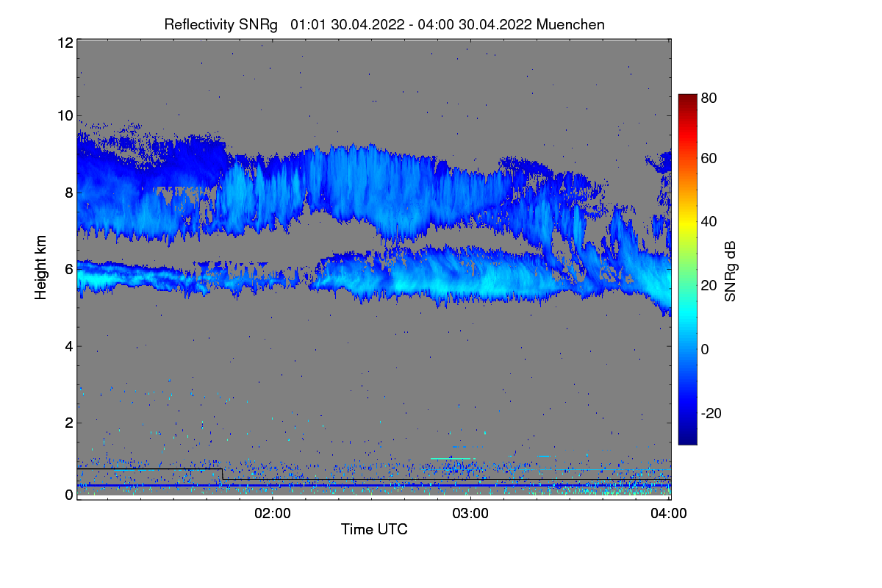Image resolution: width=882 pixels, height=588 pixels.
Task: Click the 02:00 time tick label
Action: point(272,514)
